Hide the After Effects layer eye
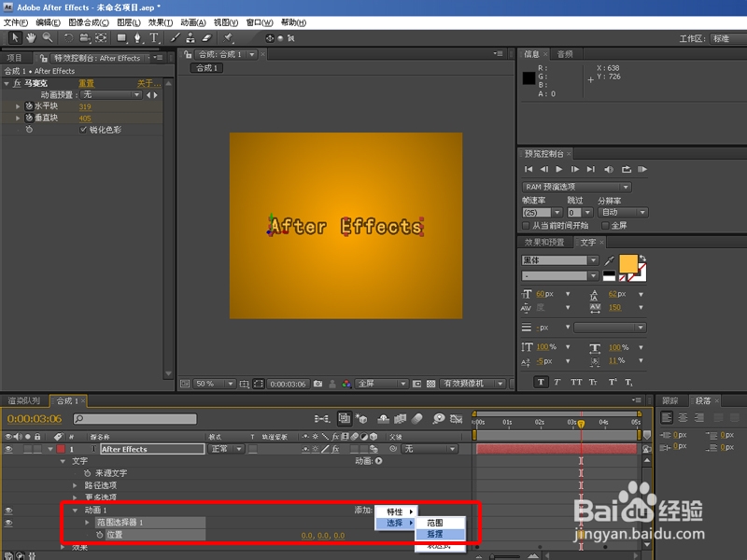Screen dimensions: 747x560 [x=8, y=449]
